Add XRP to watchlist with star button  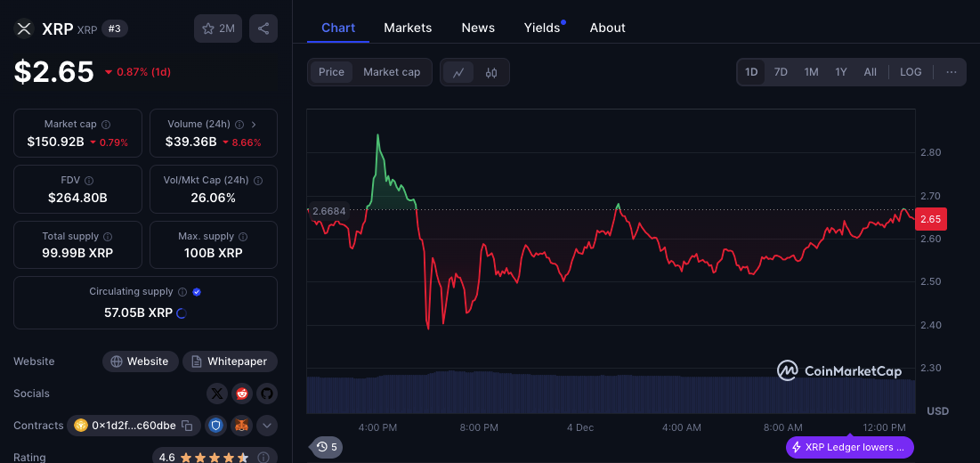coord(218,28)
